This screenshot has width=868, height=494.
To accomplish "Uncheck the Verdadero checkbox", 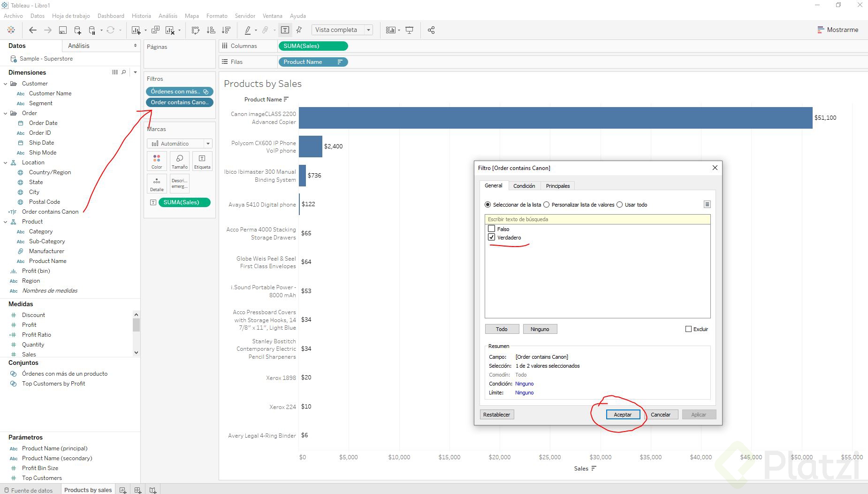I will tap(492, 237).
